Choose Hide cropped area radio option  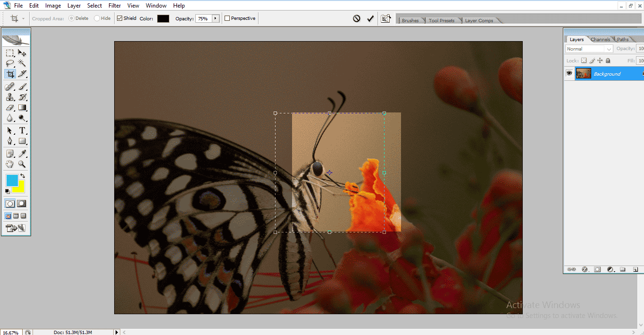click(x=97, y=18)
